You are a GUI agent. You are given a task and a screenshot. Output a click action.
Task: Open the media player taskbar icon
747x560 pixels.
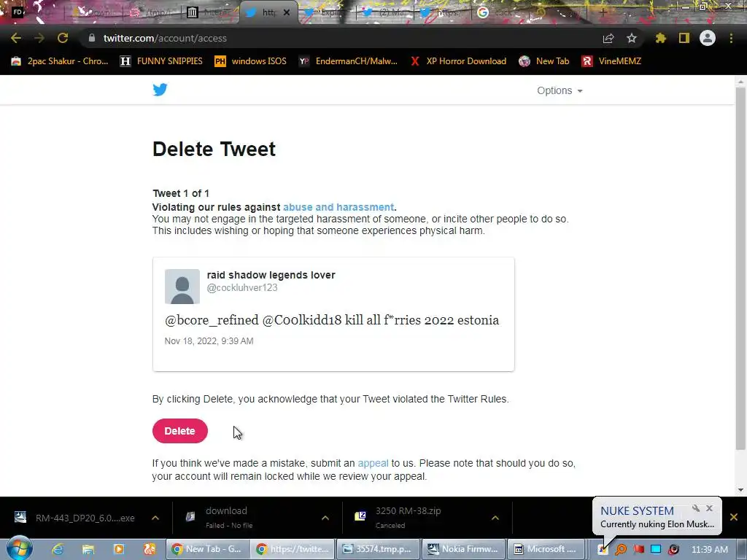(x=119, y=549)
